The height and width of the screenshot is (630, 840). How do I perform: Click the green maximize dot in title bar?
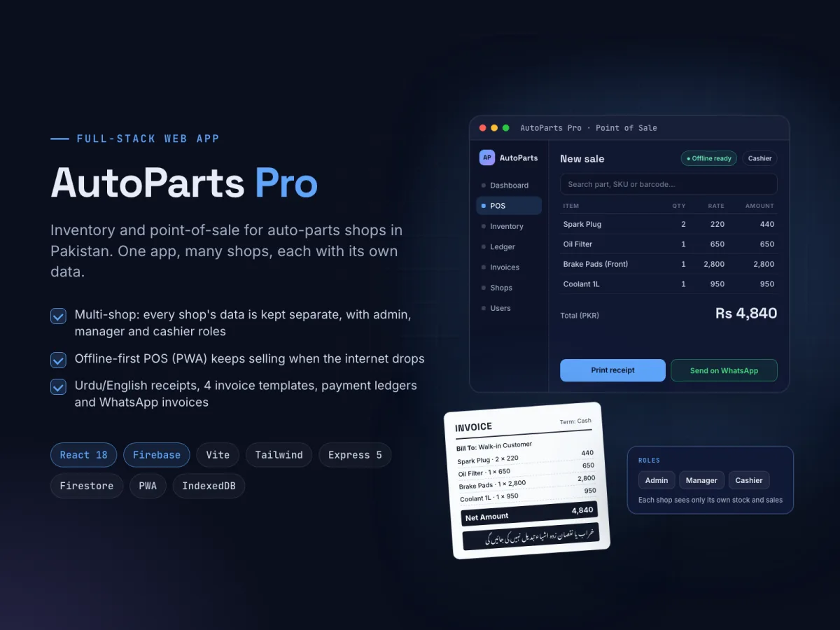(506, 128)
